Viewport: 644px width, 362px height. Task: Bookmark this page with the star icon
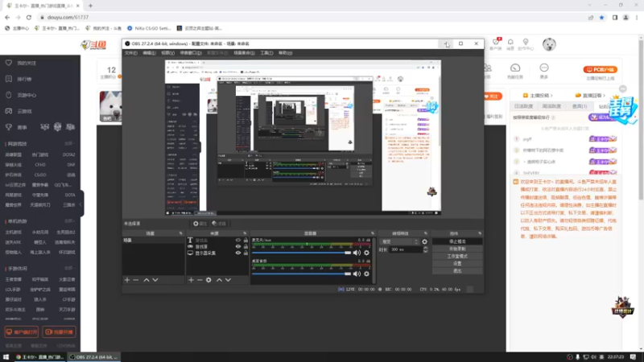point(601,17)
